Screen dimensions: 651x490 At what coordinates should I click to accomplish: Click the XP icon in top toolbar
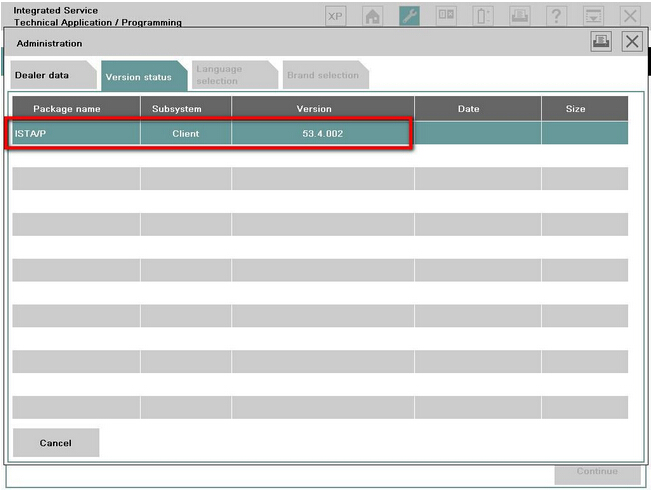coord(335,16)
